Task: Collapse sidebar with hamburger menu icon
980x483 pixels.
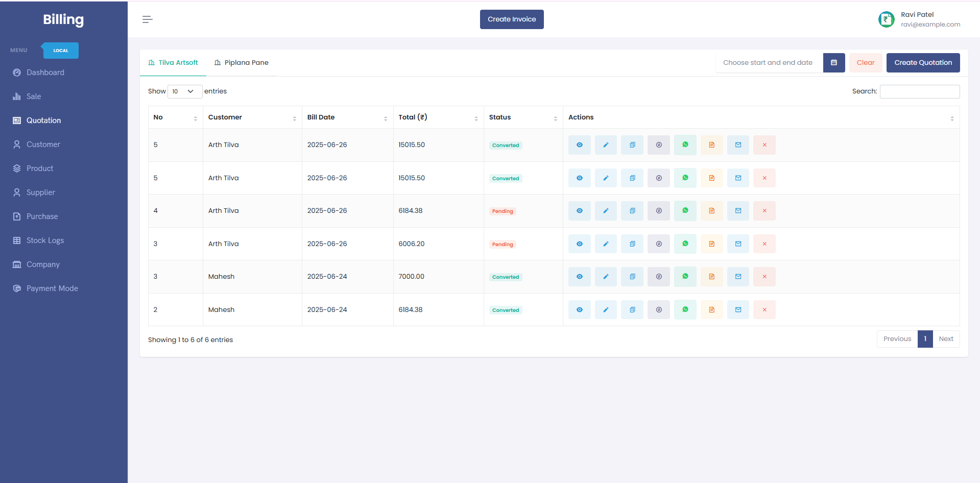Action: (148, 19)
